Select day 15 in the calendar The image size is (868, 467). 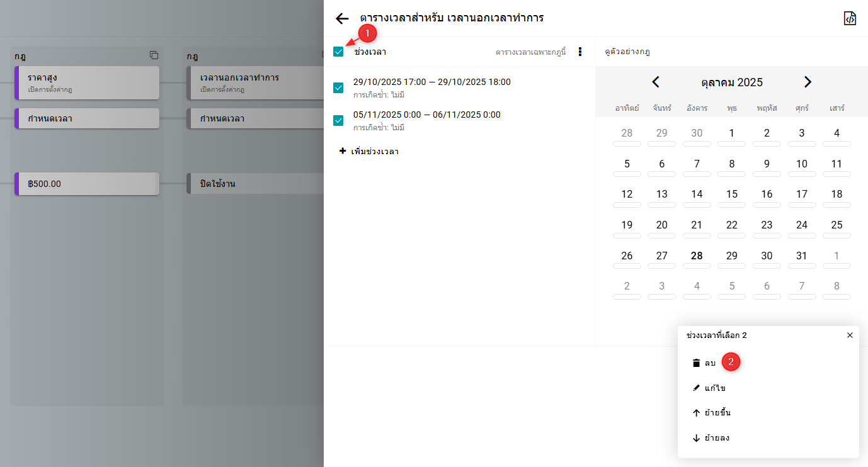click(731, 194)
